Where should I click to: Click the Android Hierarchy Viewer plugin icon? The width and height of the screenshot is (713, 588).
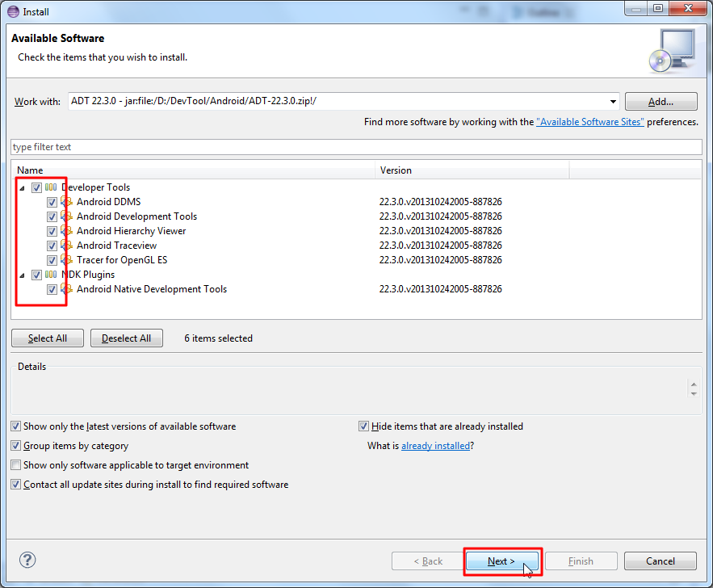(67, 231)
